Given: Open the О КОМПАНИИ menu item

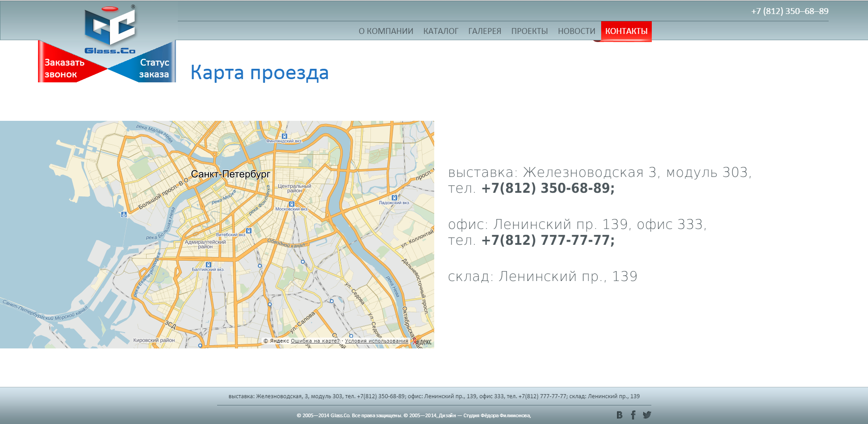Looking at the screenshot, I should click(x=386, y=31).
